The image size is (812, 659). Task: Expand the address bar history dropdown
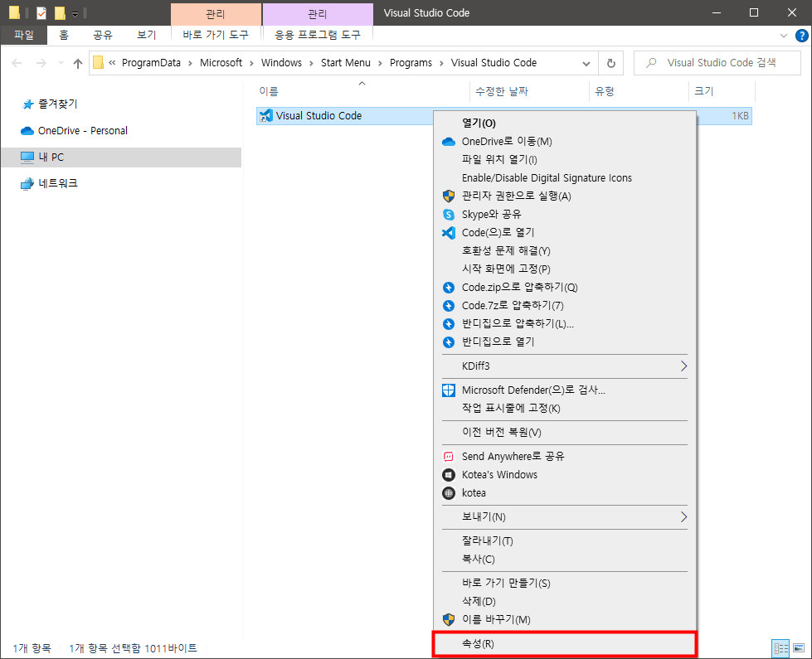(x=586, y=64)
